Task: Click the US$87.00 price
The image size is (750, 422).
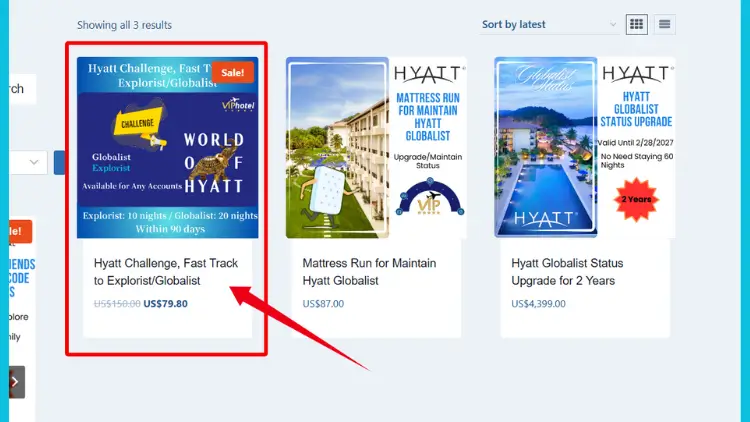Action: point(323,303)
